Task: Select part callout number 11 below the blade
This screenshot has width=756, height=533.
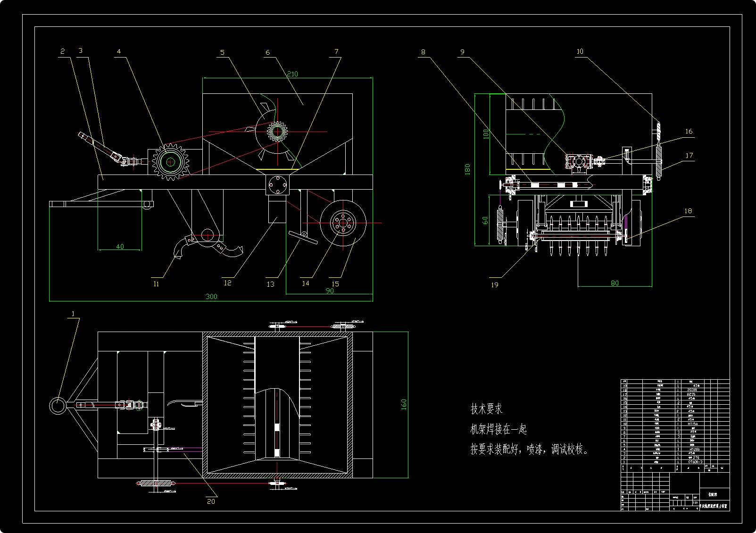Action: click(156, 284)
